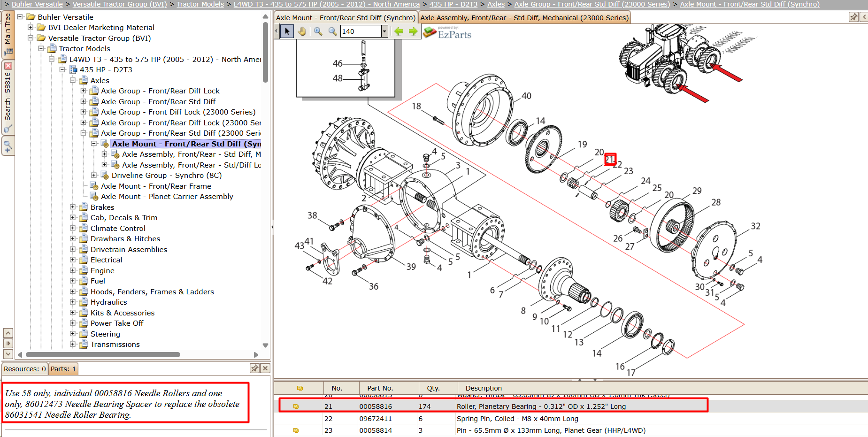Viewport: 868px width, 437px height.
Task: Activate the hand pan tool
Action: 301,31
